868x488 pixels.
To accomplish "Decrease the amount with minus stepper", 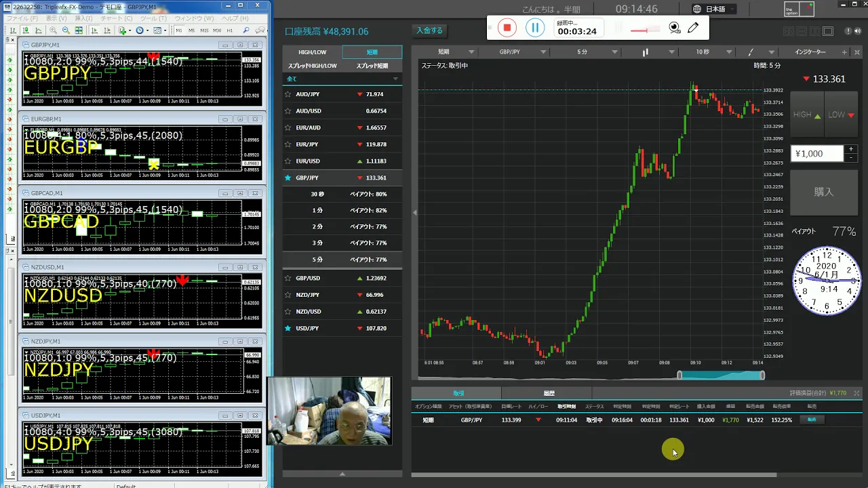I will 851,157.
